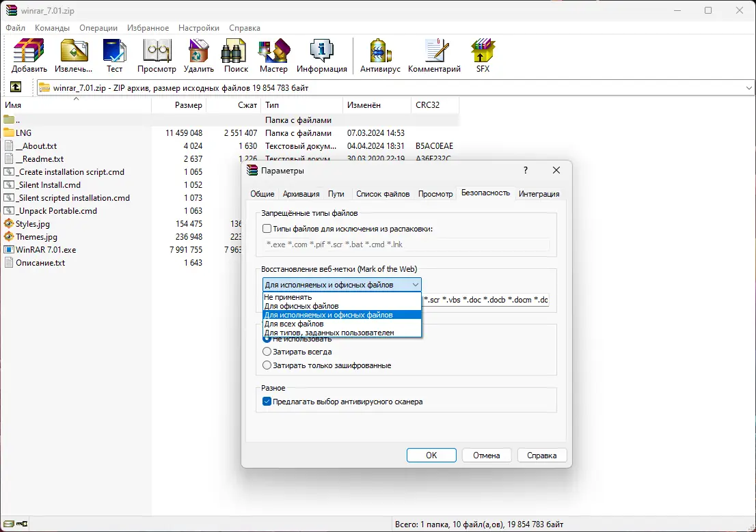Select the Затирать всегда radio button

pos(267,352)
